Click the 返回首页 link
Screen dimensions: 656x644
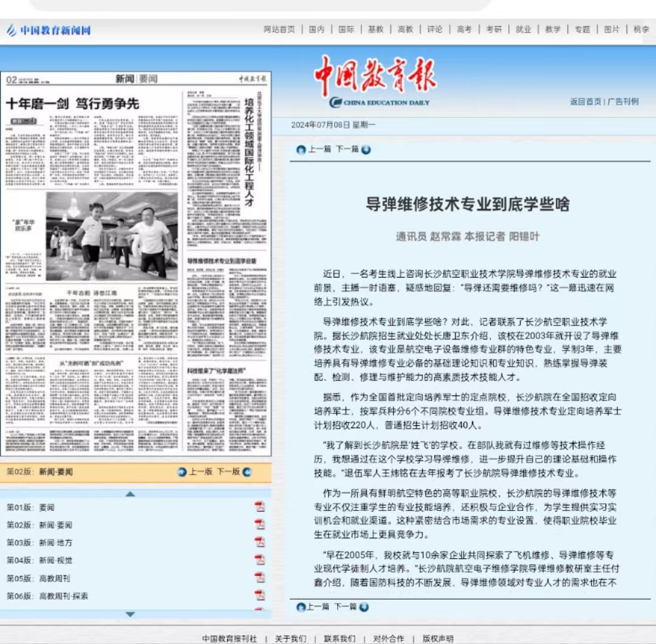[x=586, y=101]
